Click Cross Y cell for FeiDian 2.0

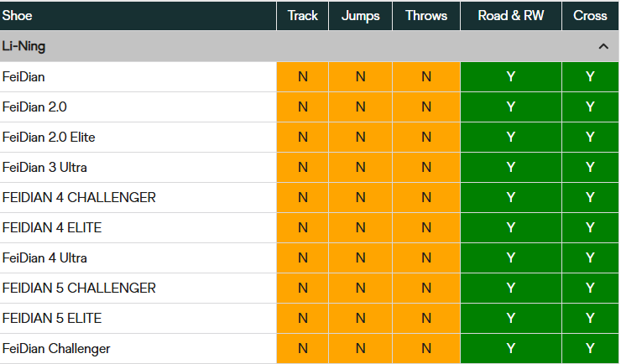click(590, 107)
